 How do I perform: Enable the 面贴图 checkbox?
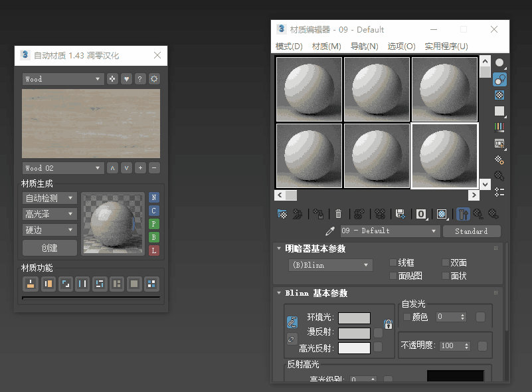393,276
